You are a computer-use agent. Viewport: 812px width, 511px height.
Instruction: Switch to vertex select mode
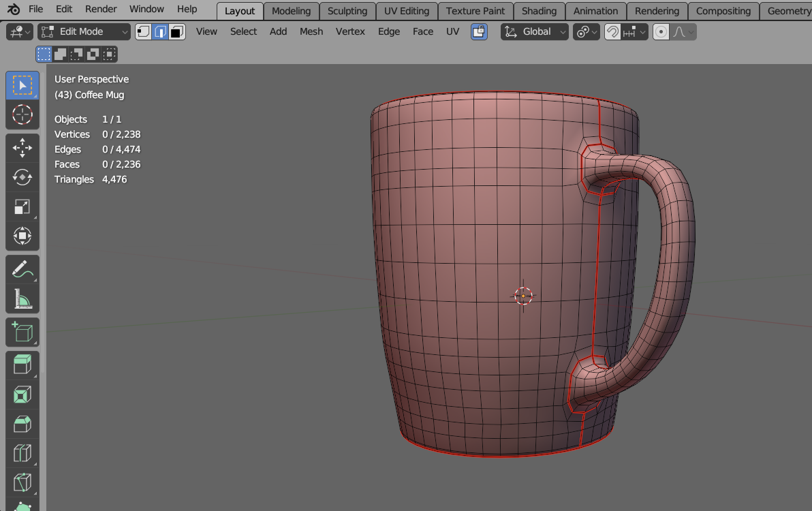point(143,31)
